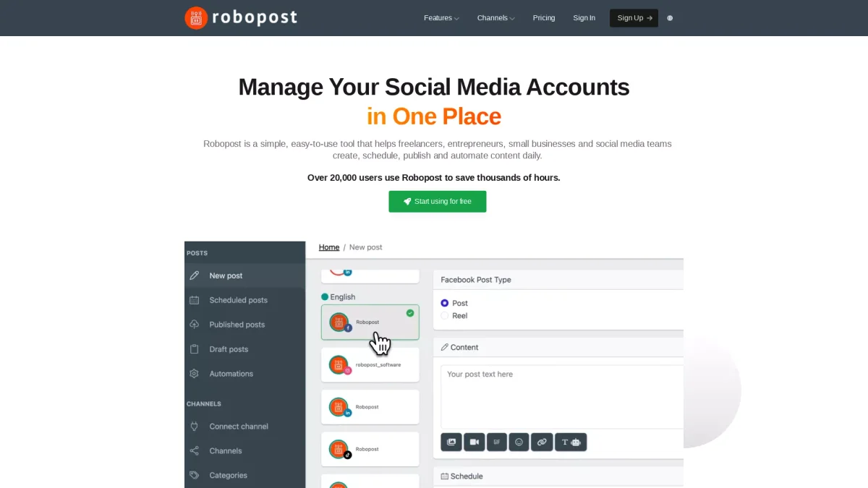Toggle the checked Robopost Facebook channel card
The width and height of the screenshot is (868, 488).
point(370,322)
